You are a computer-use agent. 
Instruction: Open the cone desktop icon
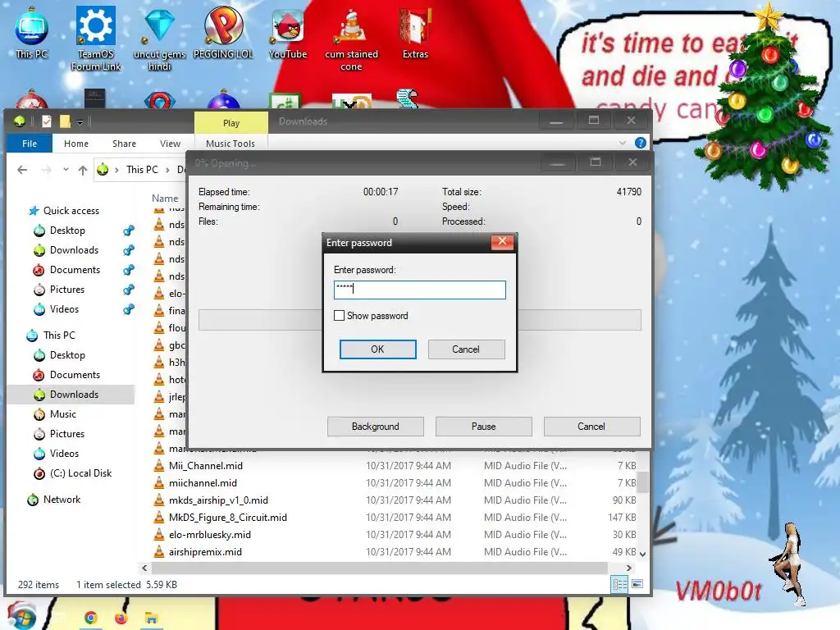pyautogui.click(x=351, y=39)
